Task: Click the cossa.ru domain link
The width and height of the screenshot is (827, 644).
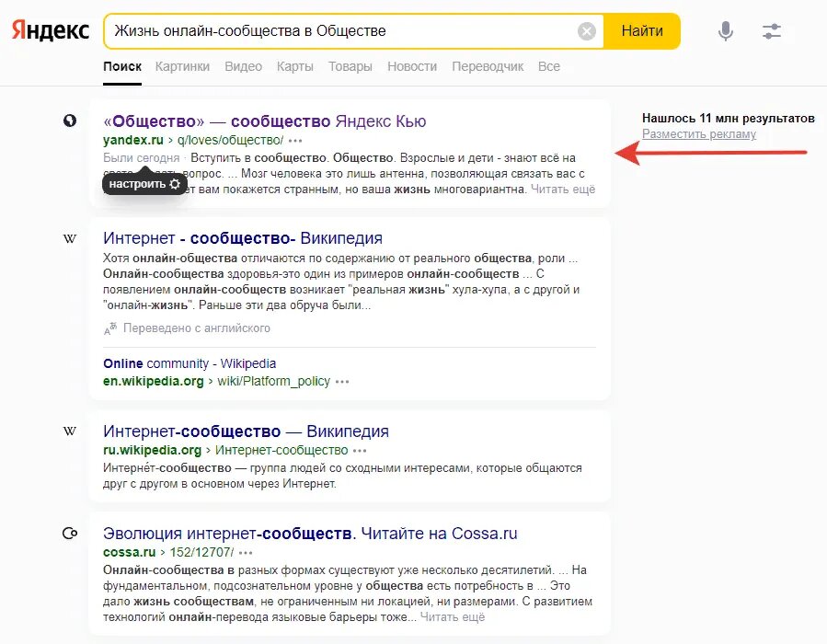Action: (129, 553)
